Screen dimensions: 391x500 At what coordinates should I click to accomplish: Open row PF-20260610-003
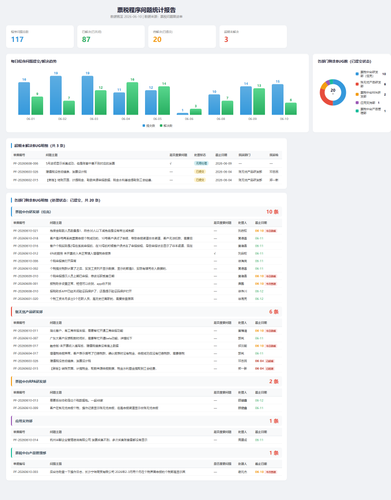tap(146, 472)
